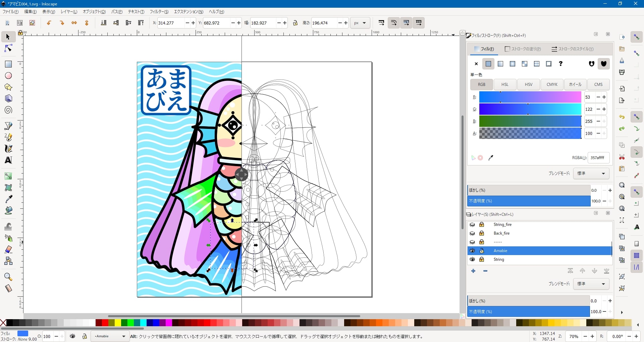Select the Node edit tool

[x=8, y=49]
